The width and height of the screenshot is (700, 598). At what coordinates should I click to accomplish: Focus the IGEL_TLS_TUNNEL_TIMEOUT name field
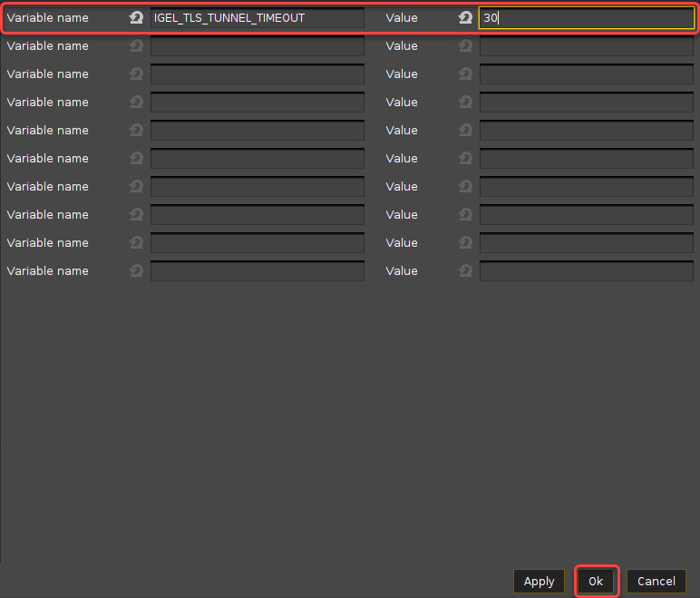coord(257,18)
